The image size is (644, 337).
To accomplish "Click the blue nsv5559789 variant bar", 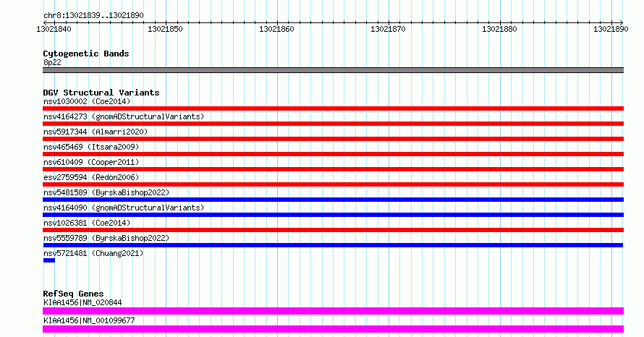I will coord(333,245).
